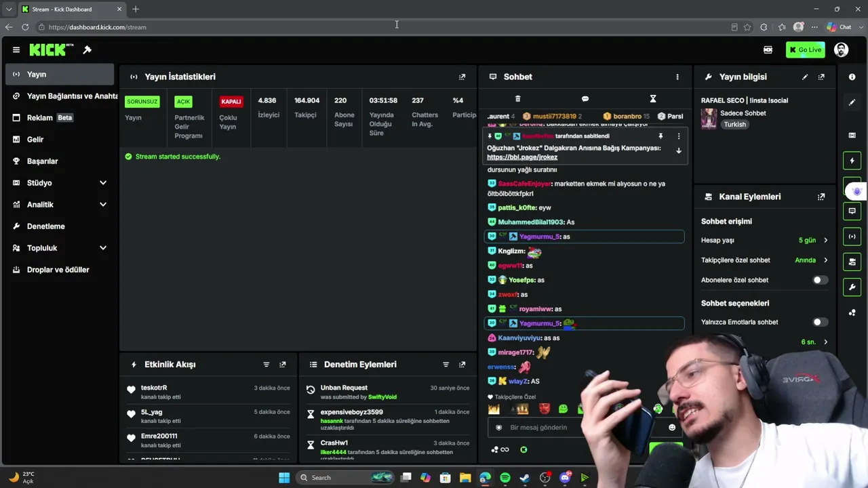Pop out the Denetim Eylemleri panel
The height and width of the screenshot is (488, 868).
[x=462, y=364]
